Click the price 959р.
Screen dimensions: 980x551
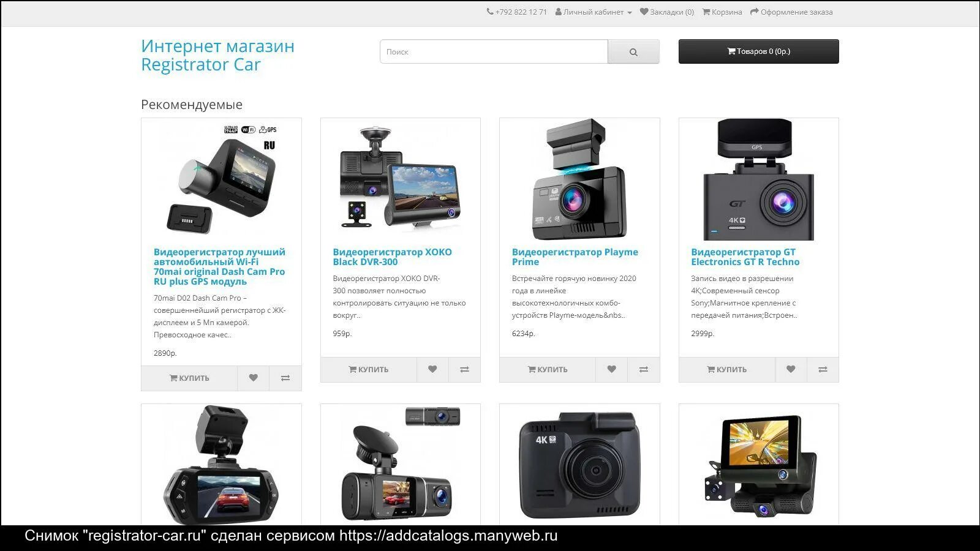(x=342, y=334)
